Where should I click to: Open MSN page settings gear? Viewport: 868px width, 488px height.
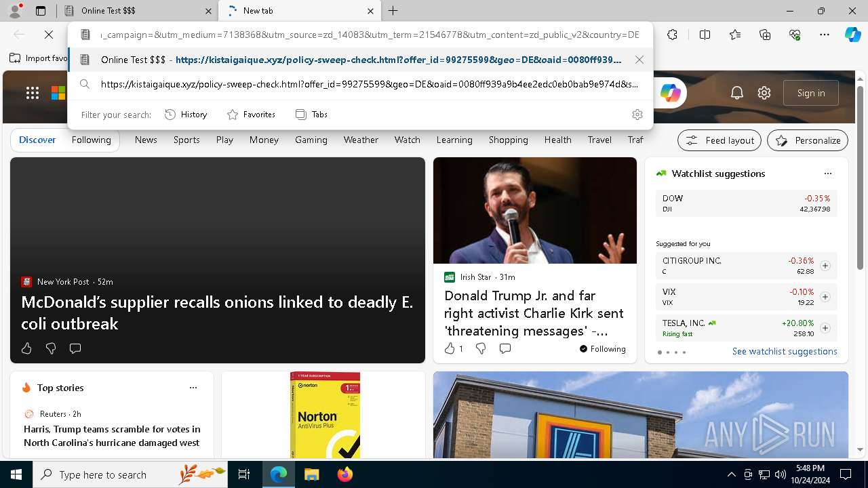click(x=764, y=93)
